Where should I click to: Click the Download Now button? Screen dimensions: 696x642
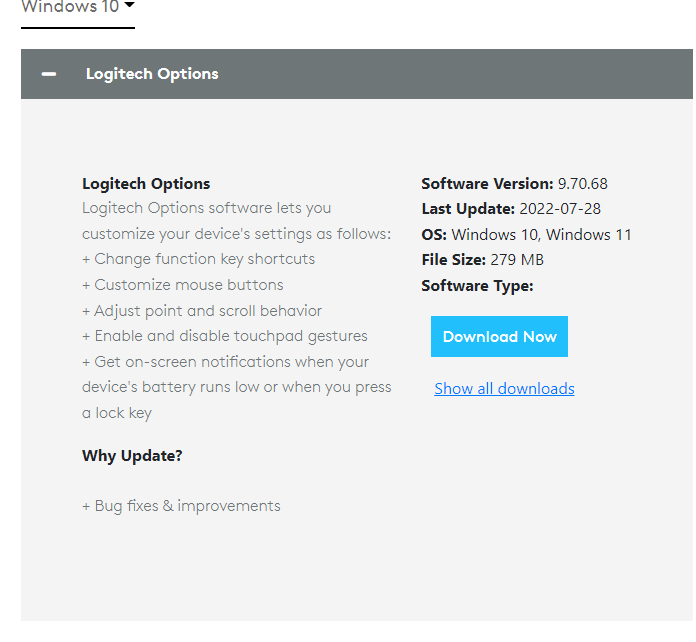click(x=499, y=337)
